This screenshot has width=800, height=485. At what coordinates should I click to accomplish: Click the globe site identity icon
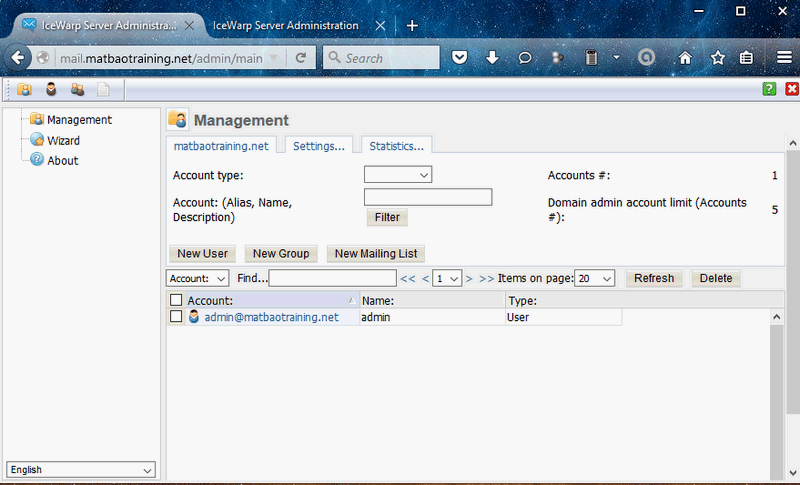point(43,58)
